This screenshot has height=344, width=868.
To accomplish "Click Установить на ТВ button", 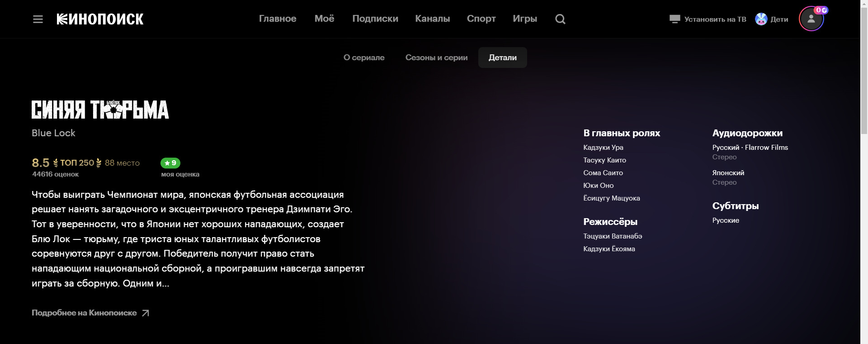I will tap(715, 19).
